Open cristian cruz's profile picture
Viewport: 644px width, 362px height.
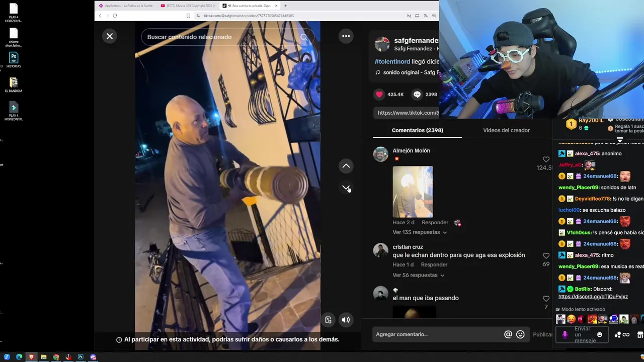(381, 250)
